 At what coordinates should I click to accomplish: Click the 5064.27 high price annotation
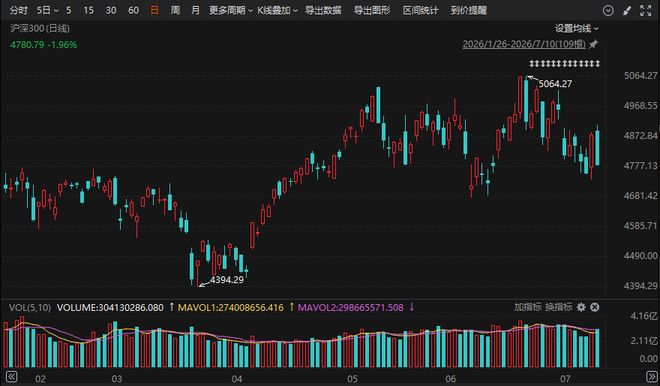pyautogui.click(x=555, y=84)
